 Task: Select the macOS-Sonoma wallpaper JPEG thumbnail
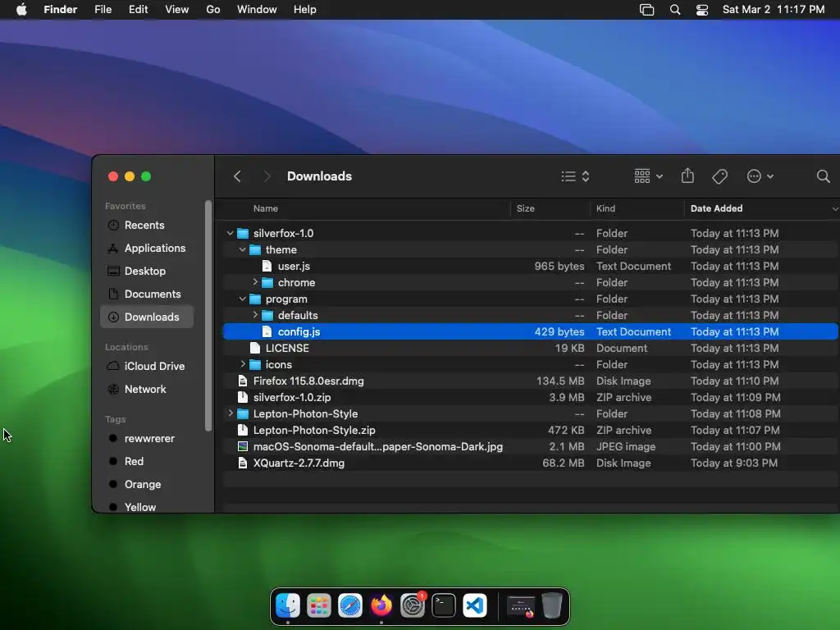click(243, 446)
